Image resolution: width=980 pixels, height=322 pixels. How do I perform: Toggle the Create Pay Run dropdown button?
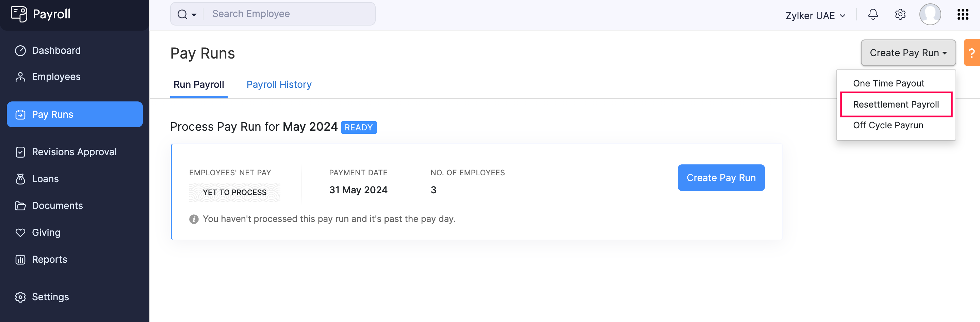click(908, 53)
